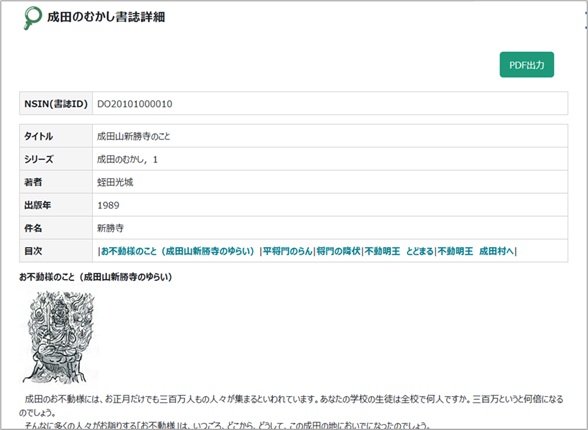Click the タイトル label cell
Viewport: 588px width, 430px height.
(56, 136)
